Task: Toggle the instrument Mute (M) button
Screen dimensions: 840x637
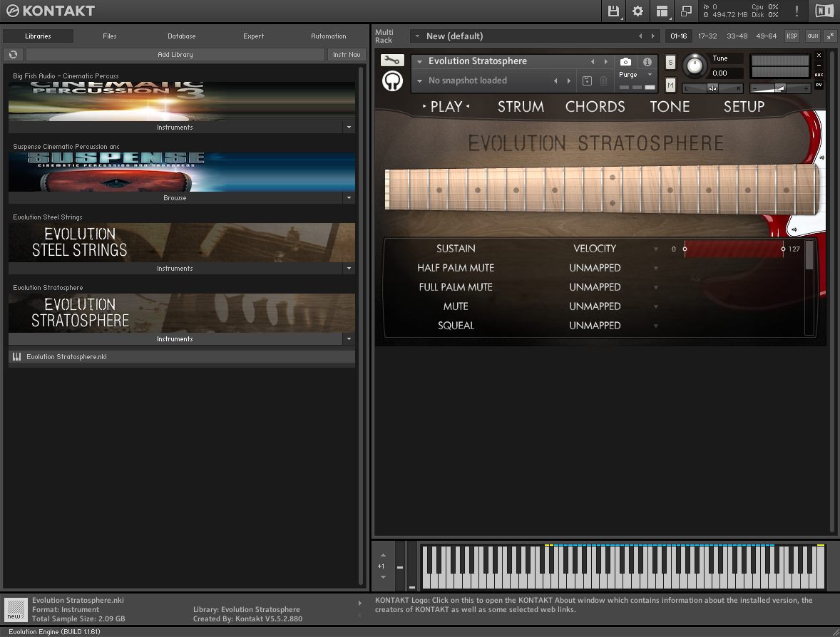Action: pos(670,85)
